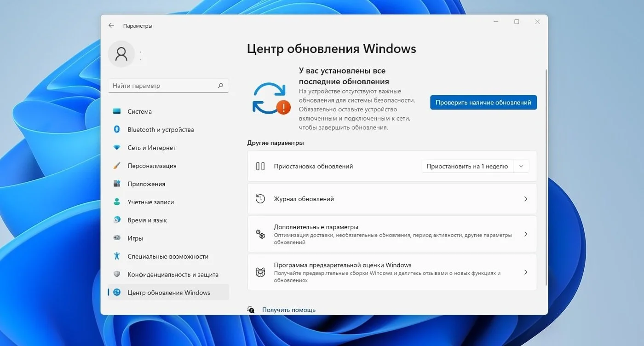Click the Конфиденциальность и защита shield icon
The height and width of the screenshot is (346, 644).
tap(117, 274)
